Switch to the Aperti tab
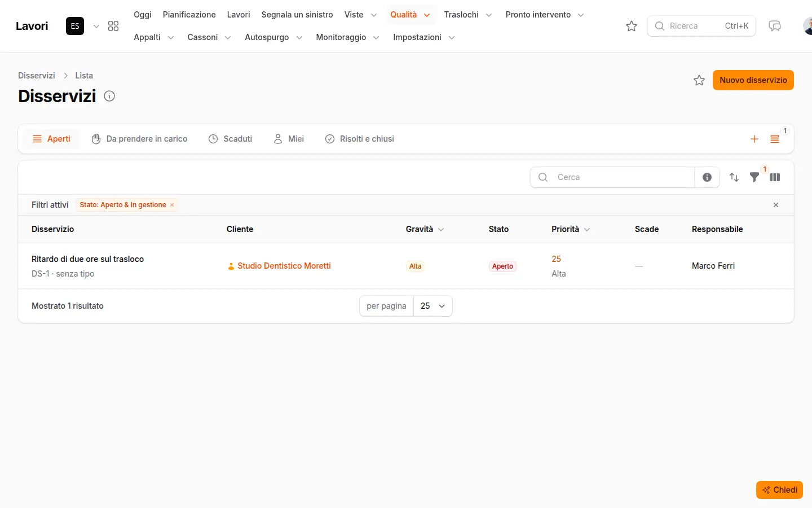 click(x=51, y=139)
